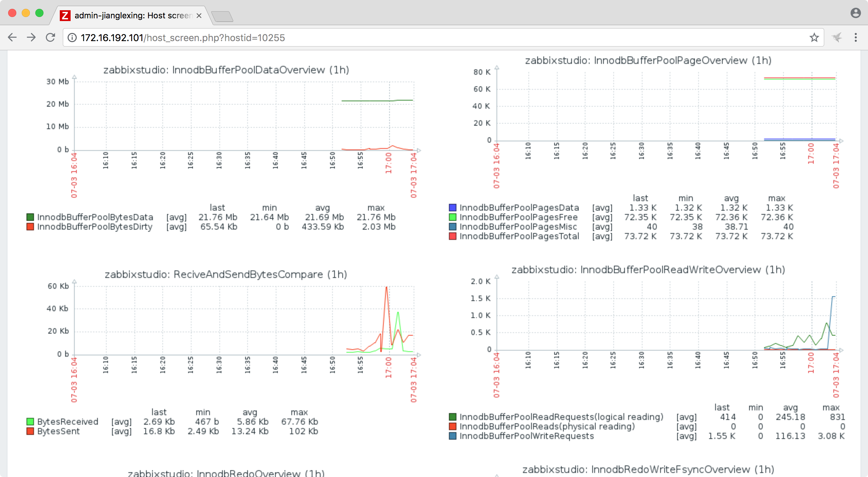The height and width of the screenshot is (477, 868).
Task: Click the InnodbBufferPoolPagesFree legend swatch
Action: tap(452, 217)
